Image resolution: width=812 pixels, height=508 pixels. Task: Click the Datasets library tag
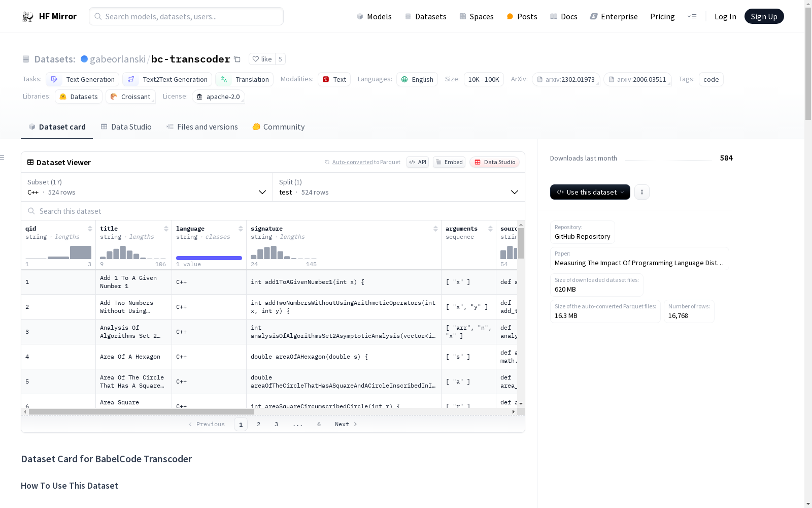tap(78, 97)
